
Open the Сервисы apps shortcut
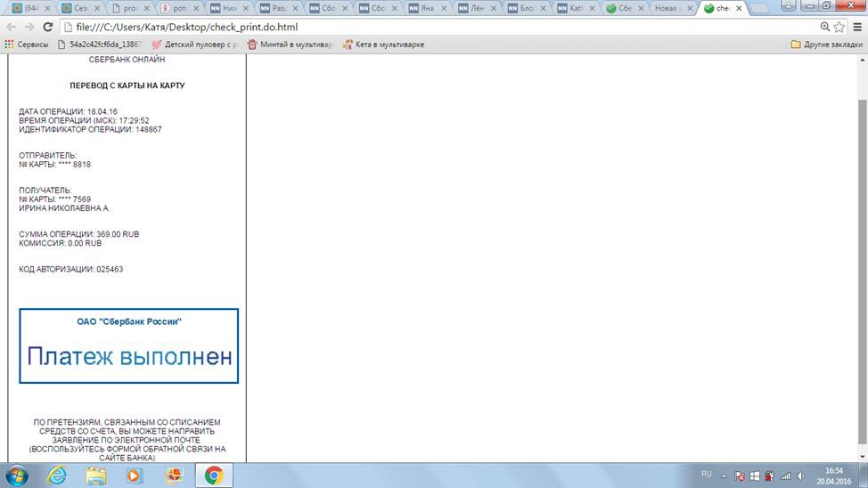27,44
